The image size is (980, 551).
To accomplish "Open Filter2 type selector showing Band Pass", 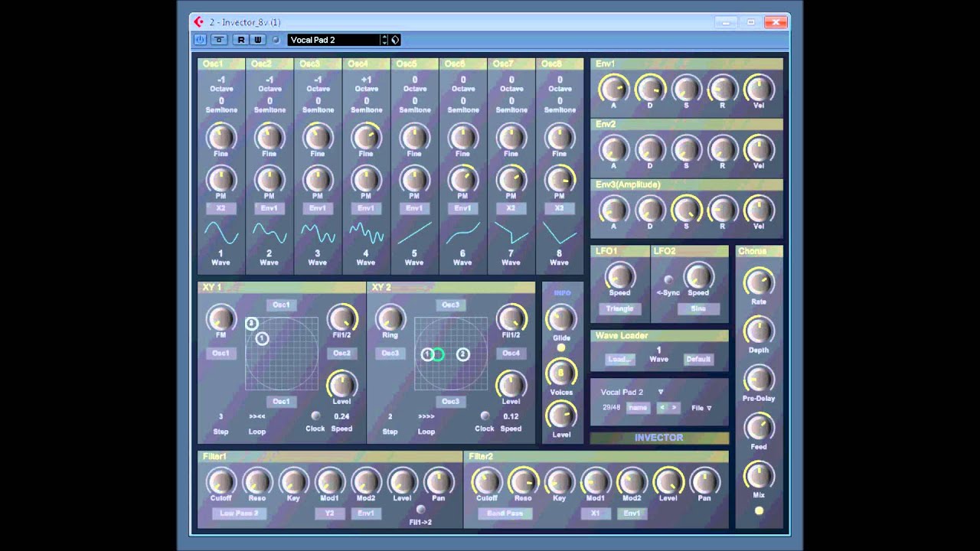I will coord(505,514).
